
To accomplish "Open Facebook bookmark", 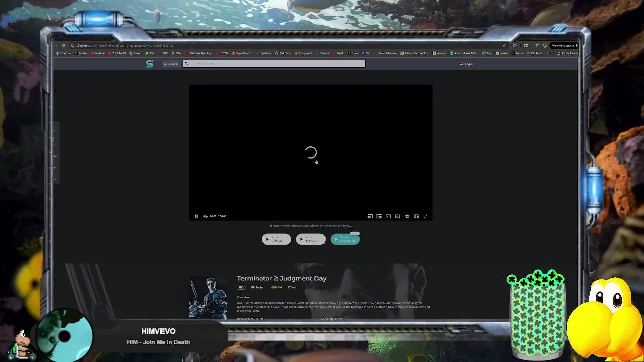I will [64, 53].
